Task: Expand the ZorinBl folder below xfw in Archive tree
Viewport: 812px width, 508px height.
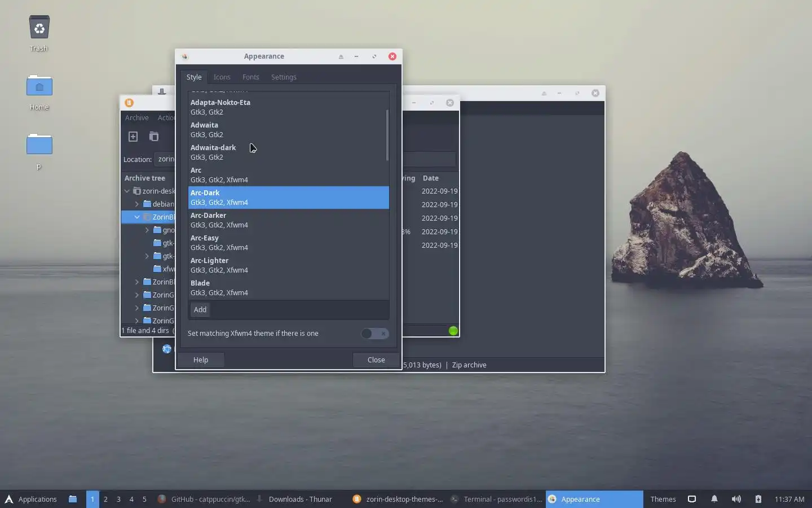Action: coord(137,282)
